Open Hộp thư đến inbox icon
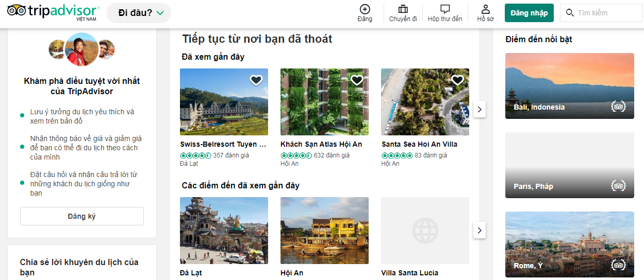This screenshot has width=644, height=280. [445, 9]
